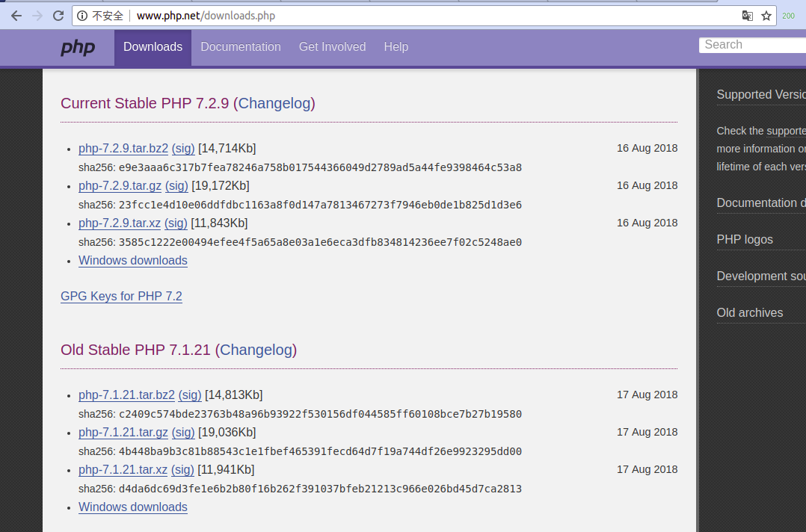Click the [14,813Kb] file size text

pyautogui.click(x=233, y=395)
